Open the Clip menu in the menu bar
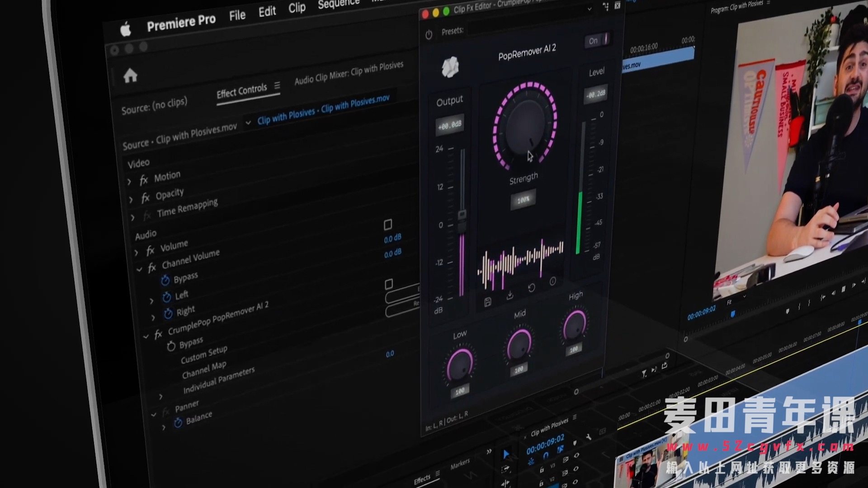868x488 pixels. 297,8
